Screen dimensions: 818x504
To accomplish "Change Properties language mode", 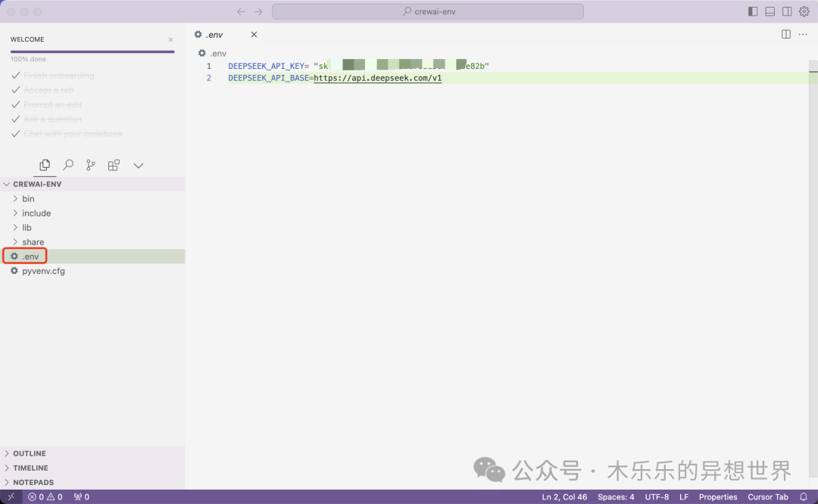I will [718, 496].
